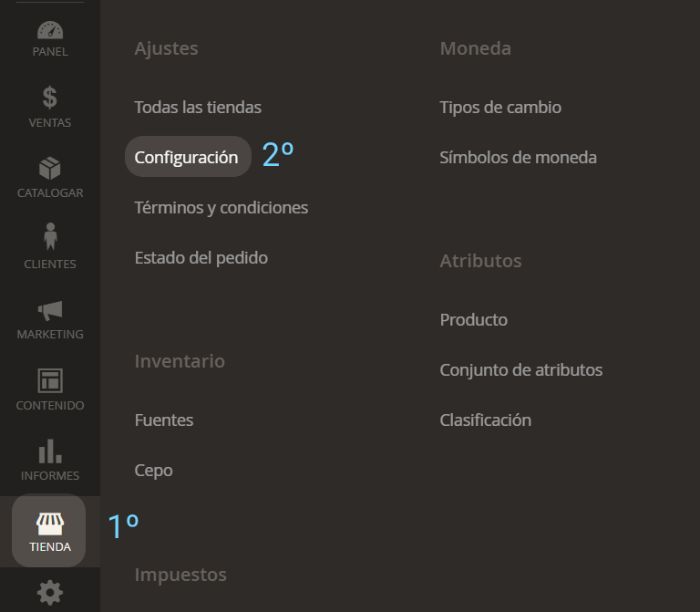Viewport: 700px width, 612px height.
Task: Open the Producto attributes item
Action: click(474, 320)
